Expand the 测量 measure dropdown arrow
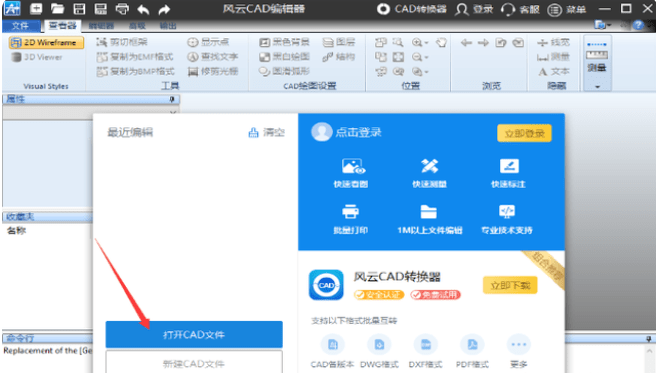This screenshot has width=656, height=373. coord(597,87)
